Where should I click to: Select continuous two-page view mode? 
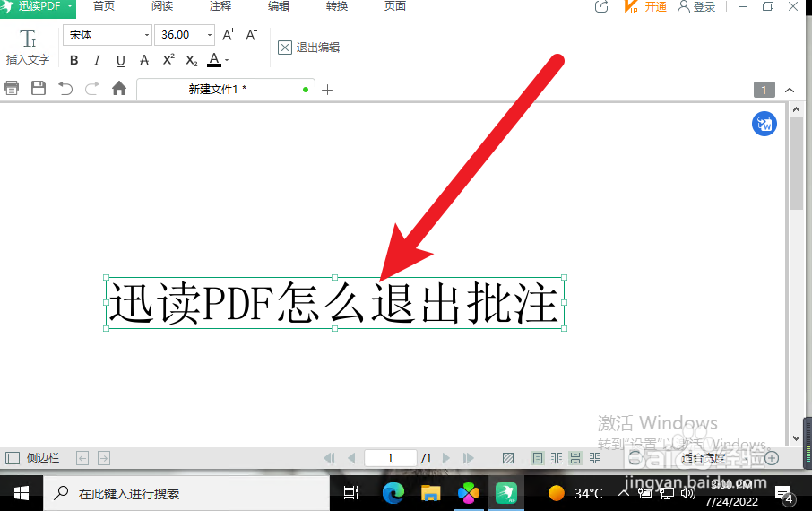tap(594, 458)
